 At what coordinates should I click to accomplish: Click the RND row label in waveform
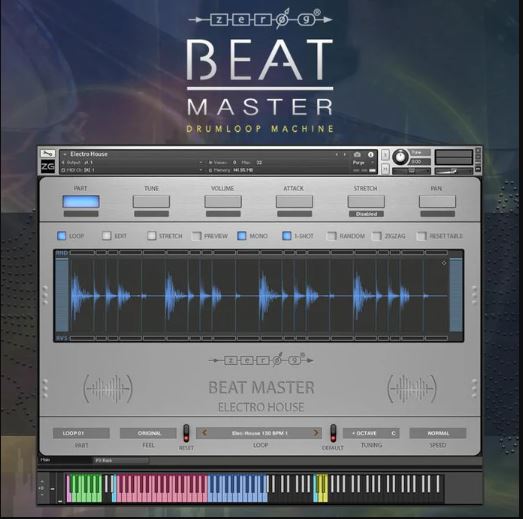pos(62,253)
